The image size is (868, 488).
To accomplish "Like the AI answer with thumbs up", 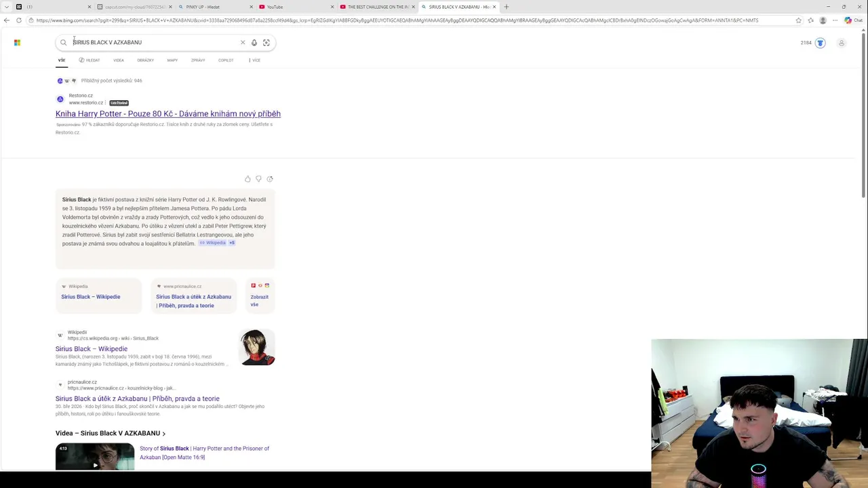I will point(248,179).
